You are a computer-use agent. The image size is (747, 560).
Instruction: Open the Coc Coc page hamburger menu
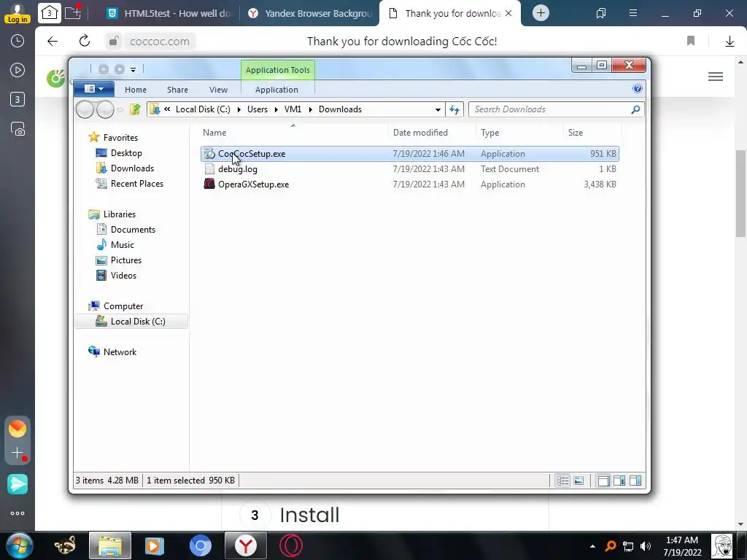coord(716,77)
